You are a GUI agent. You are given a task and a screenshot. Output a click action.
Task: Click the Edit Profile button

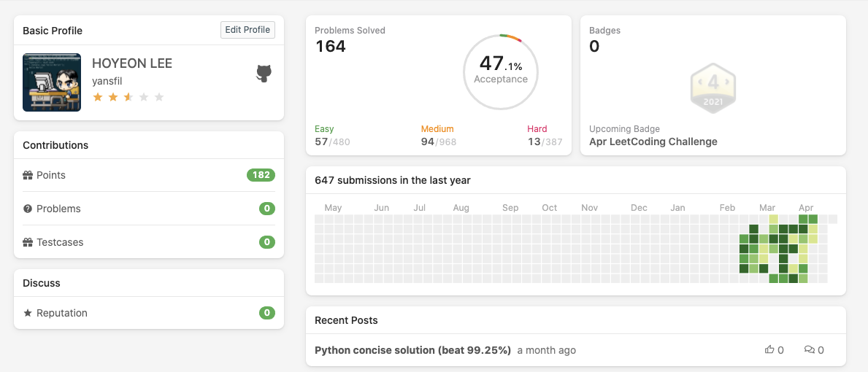click(247, 30)
